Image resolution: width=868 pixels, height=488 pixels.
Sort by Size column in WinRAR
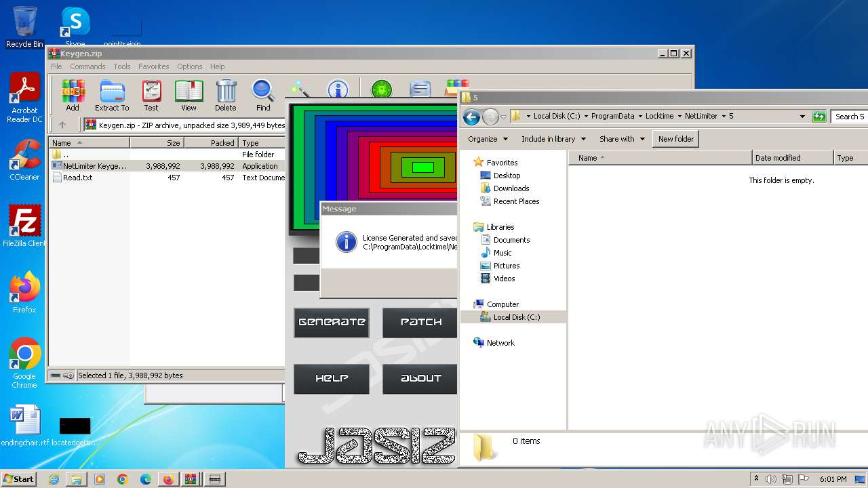(x=157, y=143)
